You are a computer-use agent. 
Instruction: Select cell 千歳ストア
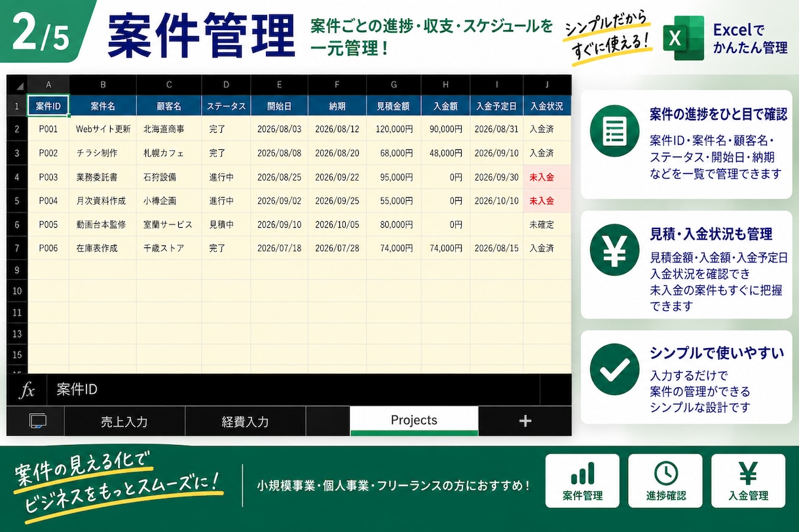(169, 248)
